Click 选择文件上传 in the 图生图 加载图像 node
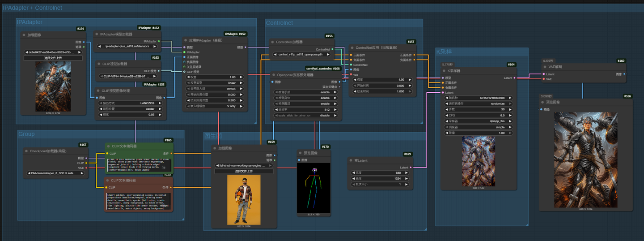This screenshot has height=241, width=644. 244,171
